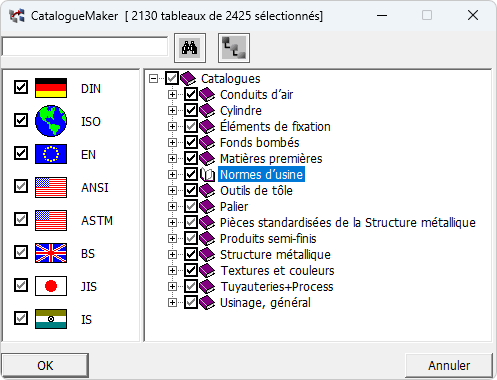Viewport: 497px width, 380px height.
Task: Expand the Cylindre node
Action: [x=172, y=111]
